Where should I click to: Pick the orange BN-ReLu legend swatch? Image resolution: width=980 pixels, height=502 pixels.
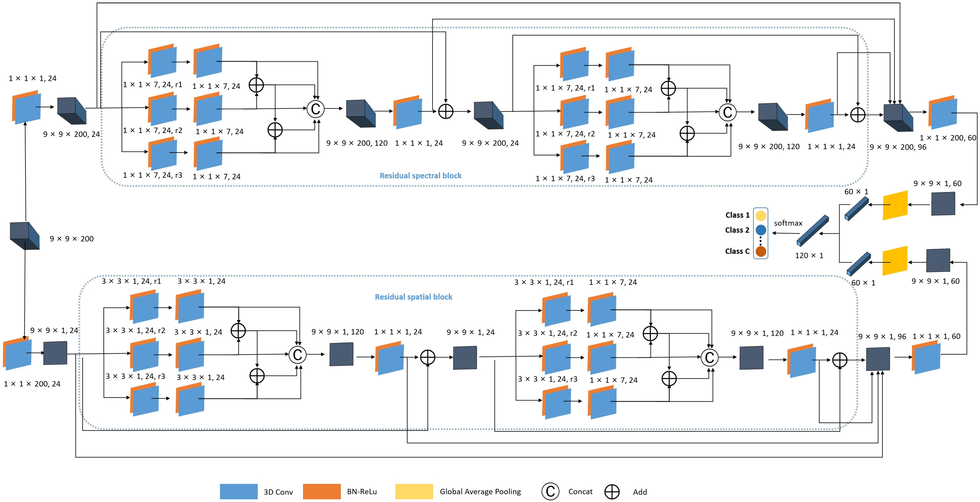tap(322, 491)
